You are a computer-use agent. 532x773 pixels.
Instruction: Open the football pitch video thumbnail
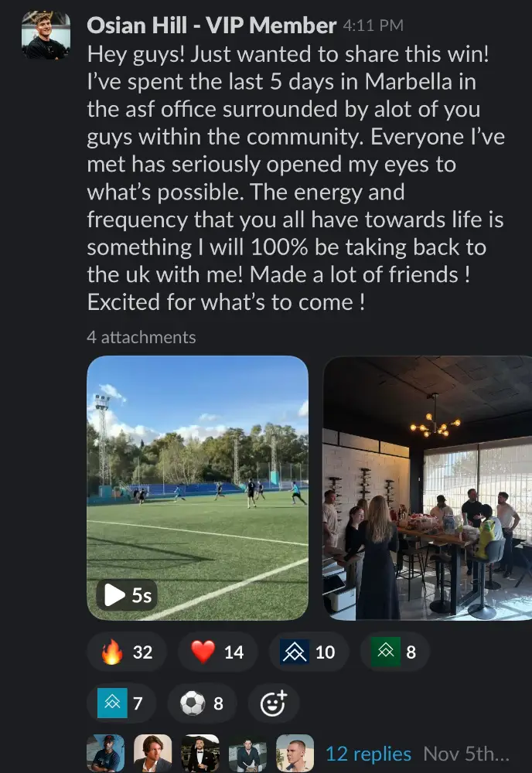coord(197,487)
